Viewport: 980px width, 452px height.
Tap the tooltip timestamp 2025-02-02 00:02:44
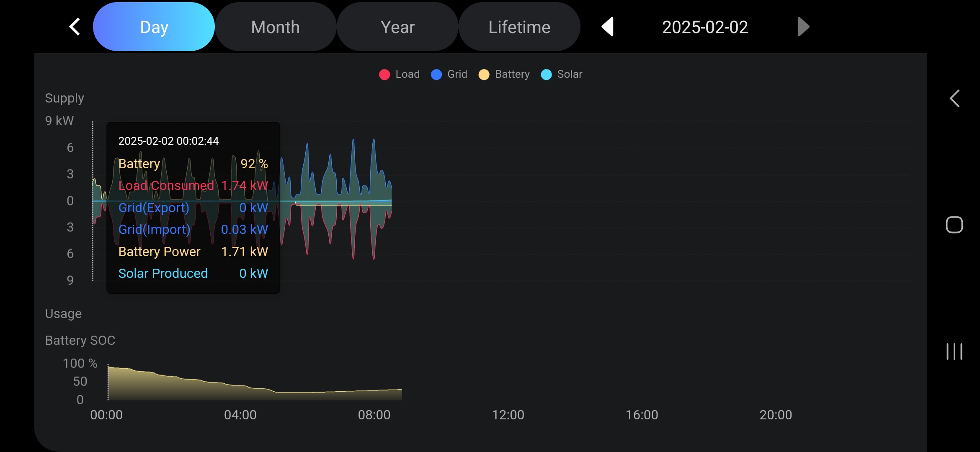coord(168,141)
